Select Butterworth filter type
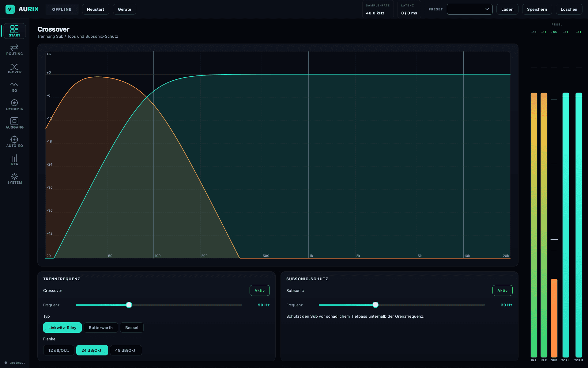 [x=101, y=328]
